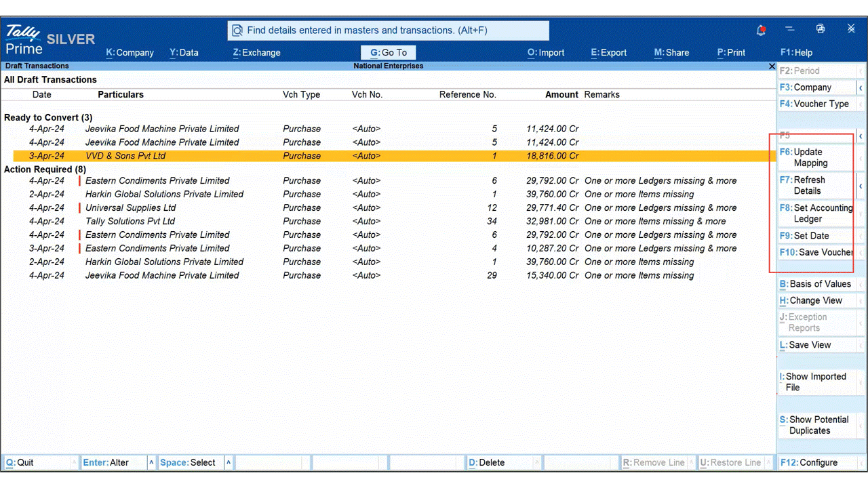Click J: Exception Reports

click(817, 322)
